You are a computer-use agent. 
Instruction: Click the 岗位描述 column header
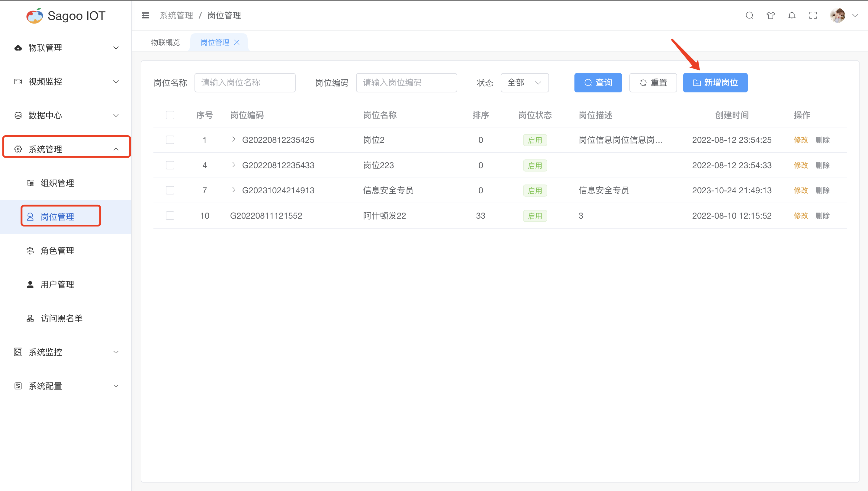596,115
